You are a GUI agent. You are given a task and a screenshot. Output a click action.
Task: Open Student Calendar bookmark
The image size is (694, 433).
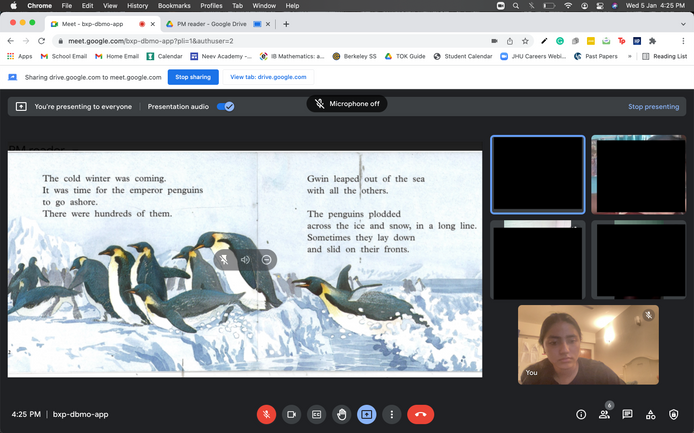tap(463, 56)
